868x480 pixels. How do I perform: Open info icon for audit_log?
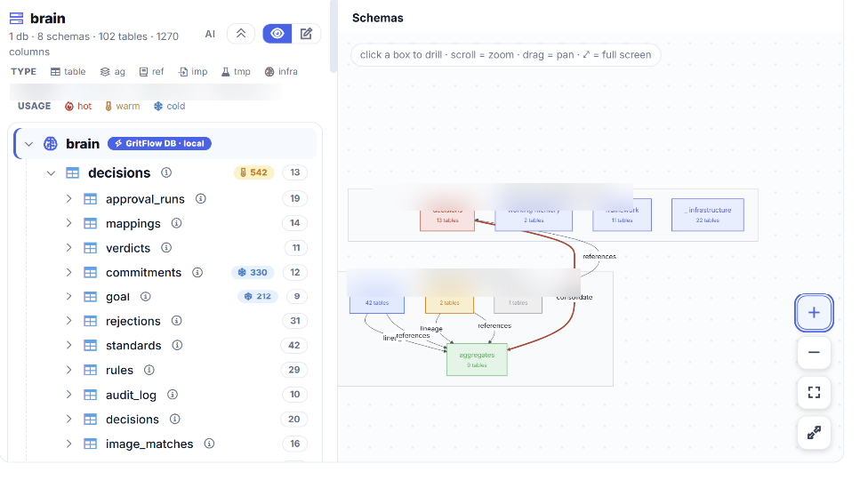point(173,395)
